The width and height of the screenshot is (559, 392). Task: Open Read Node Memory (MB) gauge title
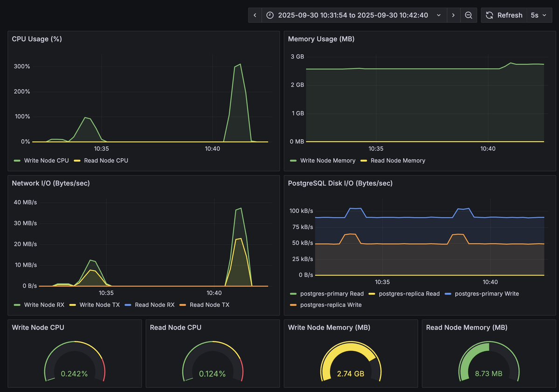click(467, 328)
